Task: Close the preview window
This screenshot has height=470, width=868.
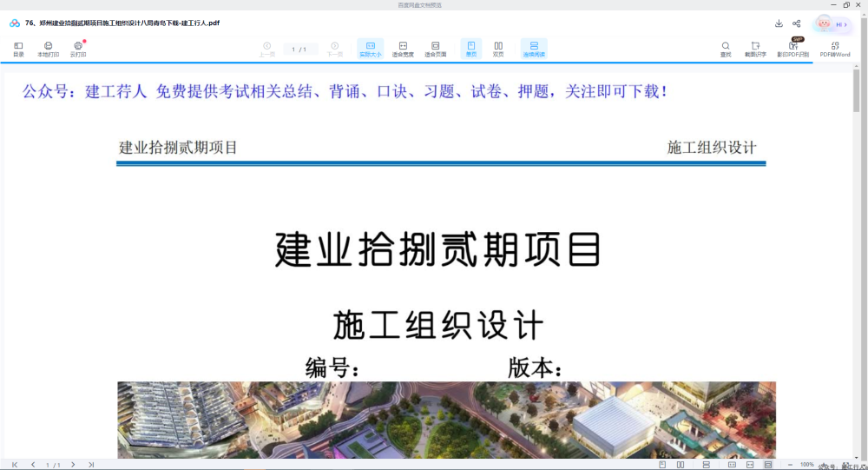Action: click(858, 5)
